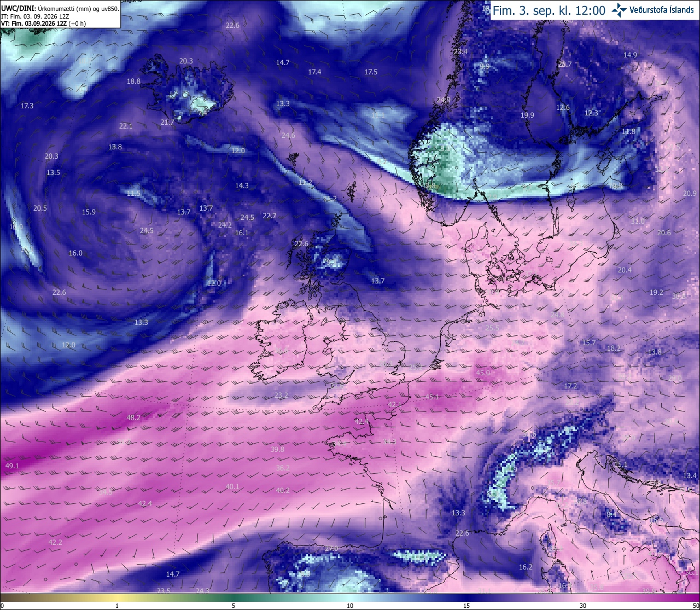Image resolution: width=700 pixels, height=610 pixels.
Task: Click the 30 tick on the color scale
Action: [x=583, y=606]
